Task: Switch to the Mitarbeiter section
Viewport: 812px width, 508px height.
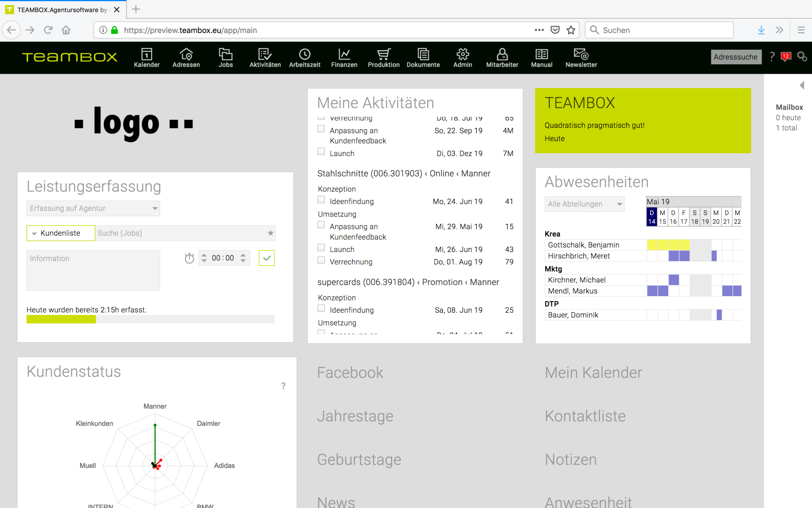Action: tap(502, 58)
